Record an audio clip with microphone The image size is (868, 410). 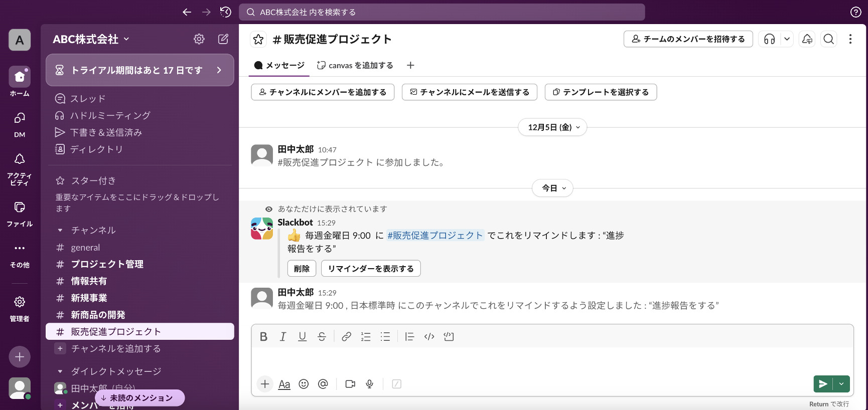[370, 384]
